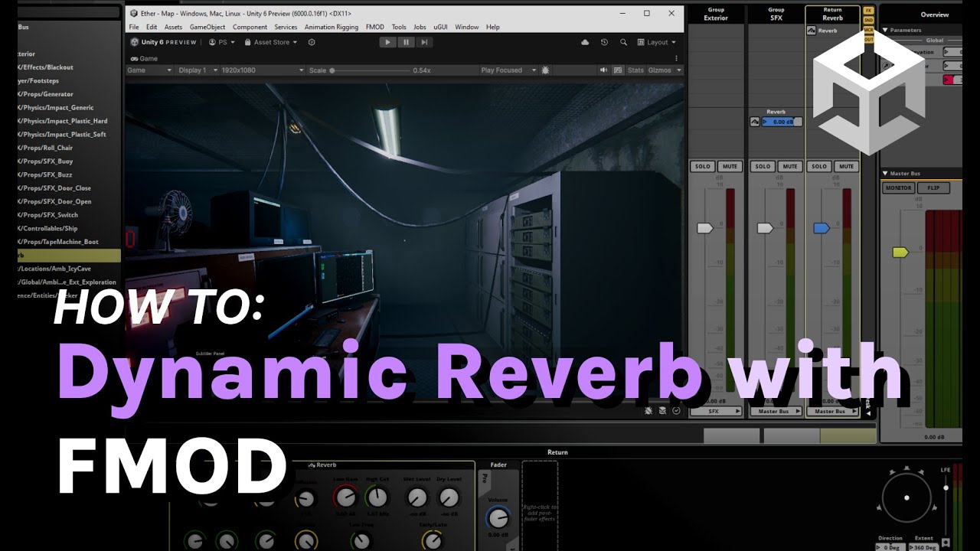The height and width of the screenshot is (551, 980).
Task: Toggle the Game view mute audio icon
Action: [x=603, y=70]
